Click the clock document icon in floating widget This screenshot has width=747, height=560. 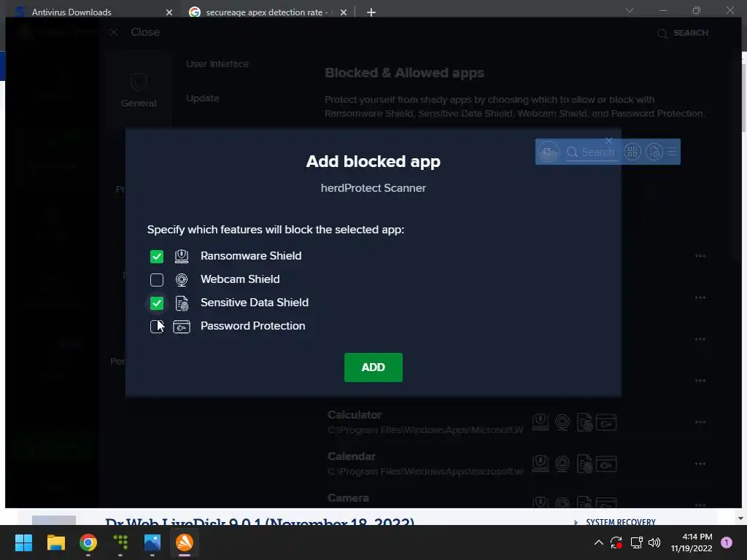tap(654, 152)
